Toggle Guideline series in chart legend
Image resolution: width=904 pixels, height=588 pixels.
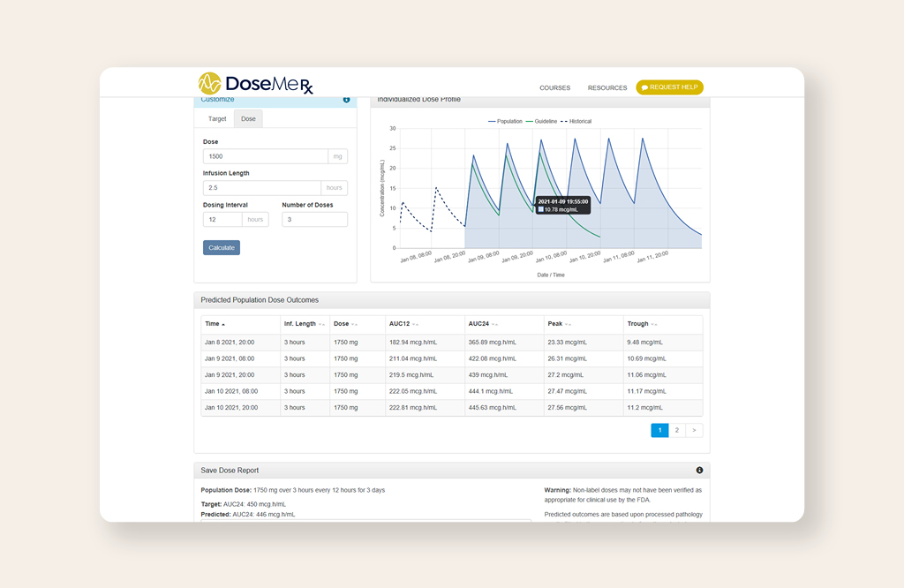(x=541, y=122)
